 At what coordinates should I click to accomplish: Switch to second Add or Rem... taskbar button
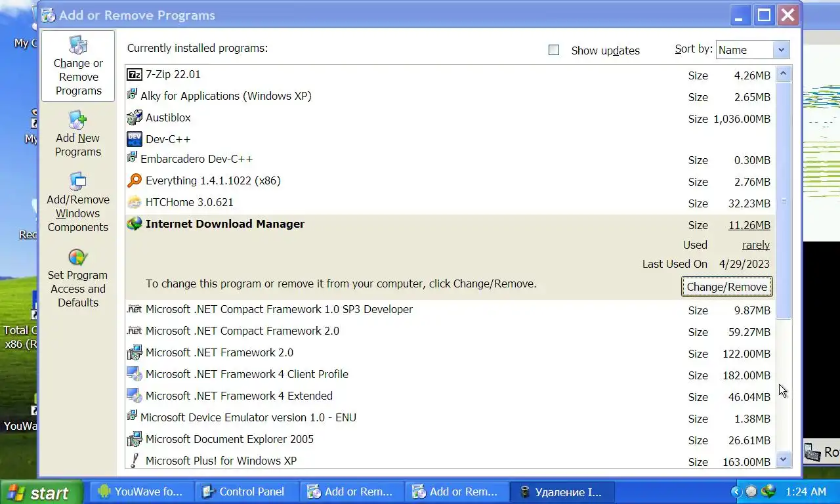pos(458,492)
